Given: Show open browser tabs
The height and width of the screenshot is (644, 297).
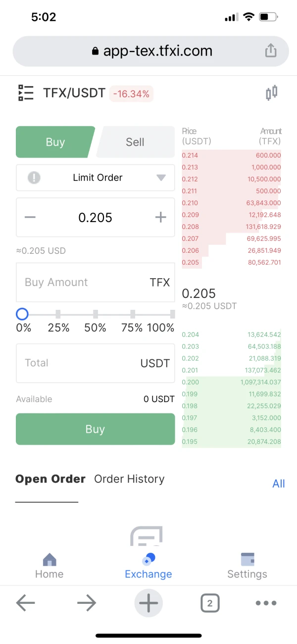Looking at the screenshot, I should [x=210, y=603].
